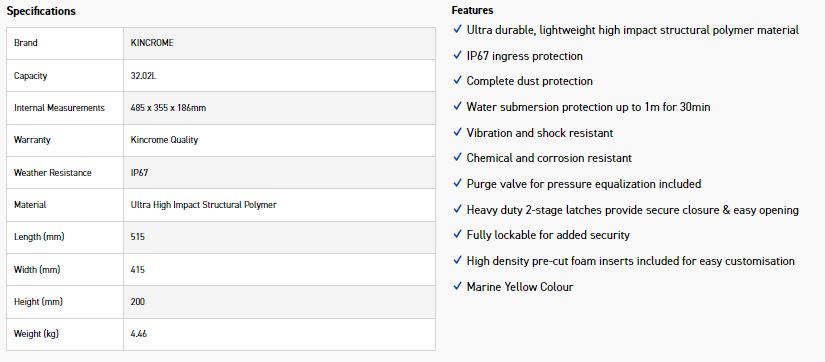Image resolution: width=825 pixels, height=362 pixels.
Task: Click the checkmark before Chemical and corrosion resistant
Action: (x=457, y=157)
